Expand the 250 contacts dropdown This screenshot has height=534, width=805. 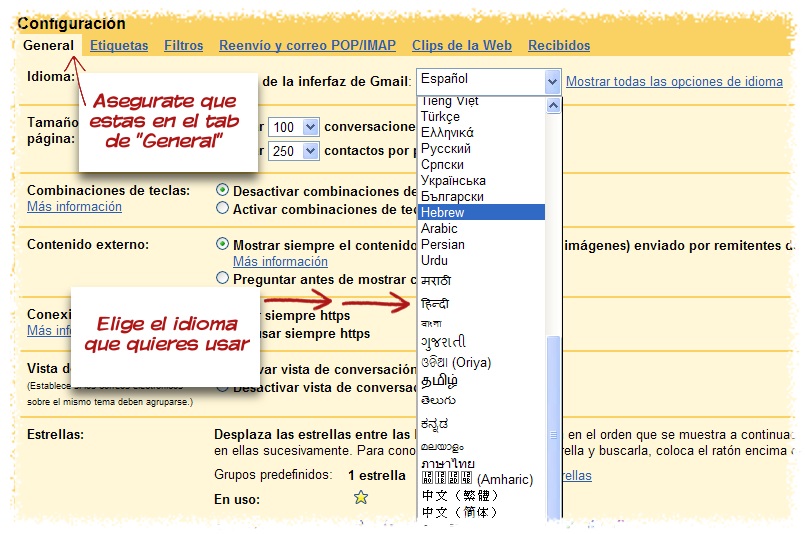[294, 151]
